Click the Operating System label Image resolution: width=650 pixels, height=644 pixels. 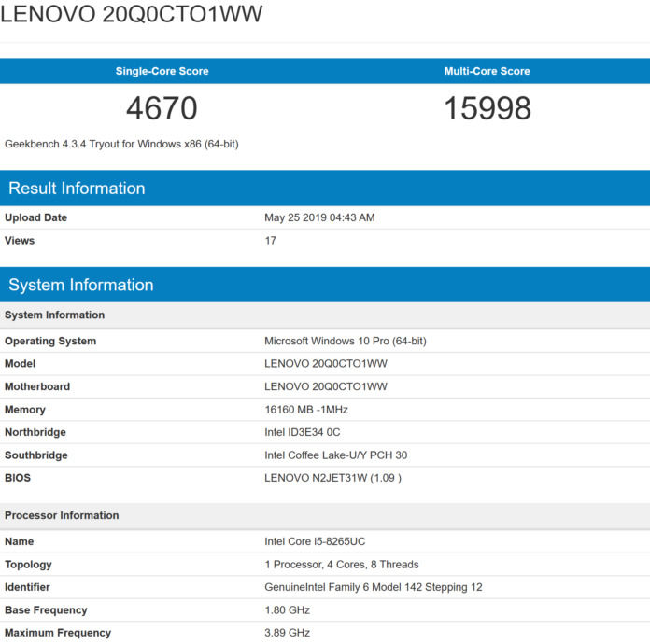pos(50,341)
